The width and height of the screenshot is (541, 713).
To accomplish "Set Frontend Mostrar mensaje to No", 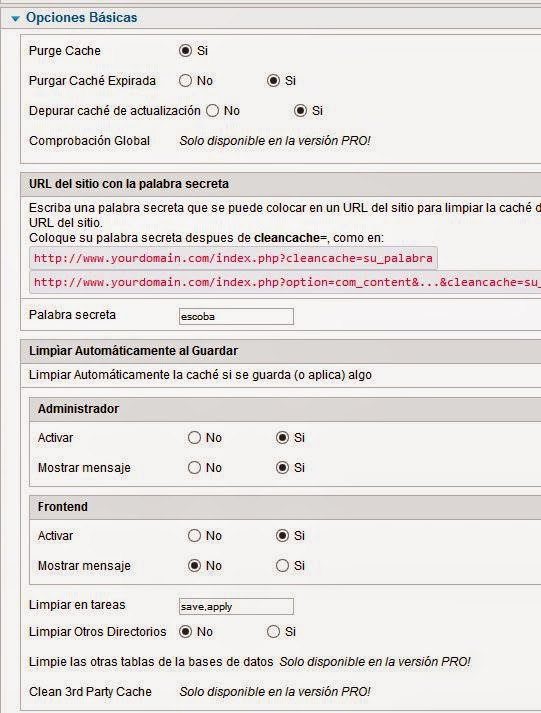I will click(x=194, y=566).
